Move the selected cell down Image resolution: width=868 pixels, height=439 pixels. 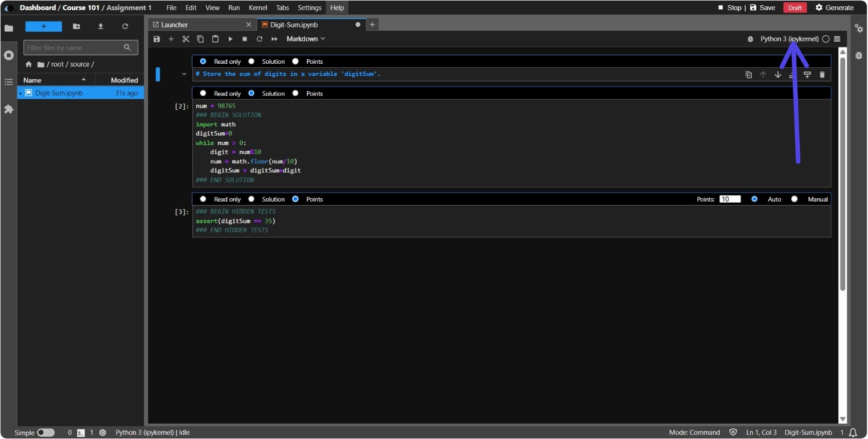point(778,75)
